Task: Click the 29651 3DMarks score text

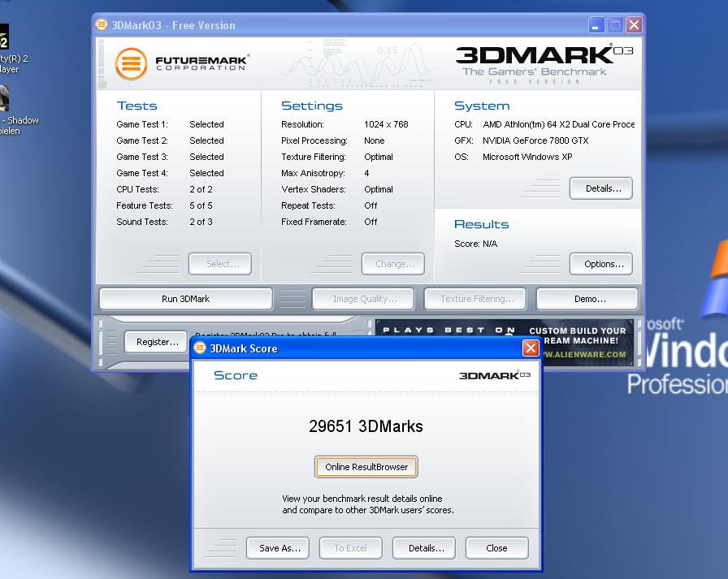Action: (x=366, y=426)
